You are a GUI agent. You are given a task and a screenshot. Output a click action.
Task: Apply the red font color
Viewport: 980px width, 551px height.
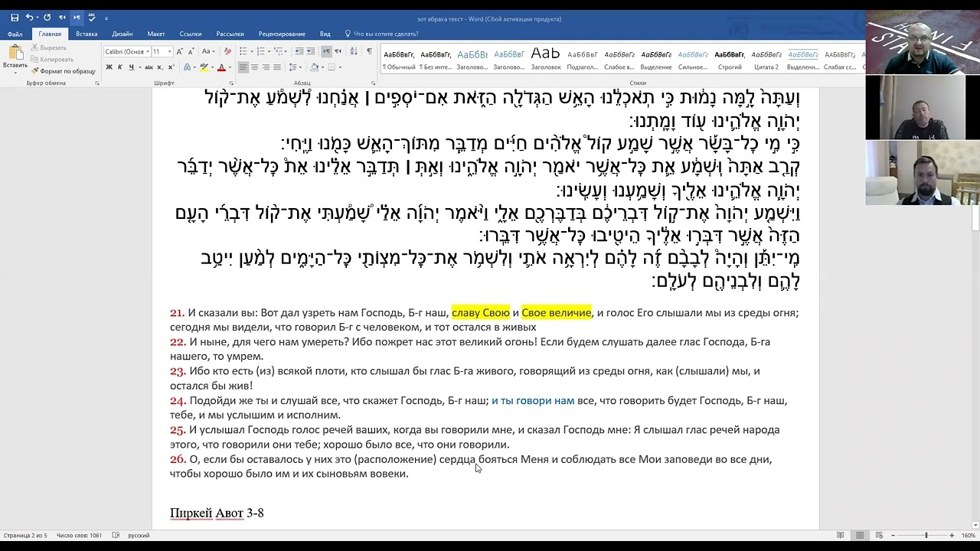[221, 67]
